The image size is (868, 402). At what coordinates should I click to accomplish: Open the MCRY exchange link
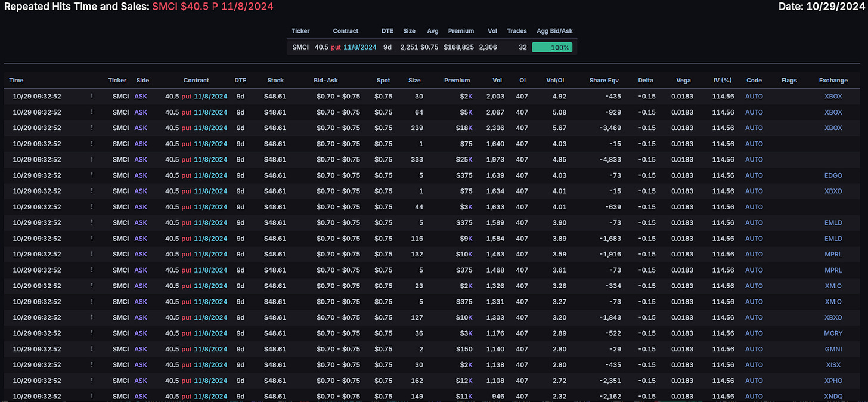point(833,333)
